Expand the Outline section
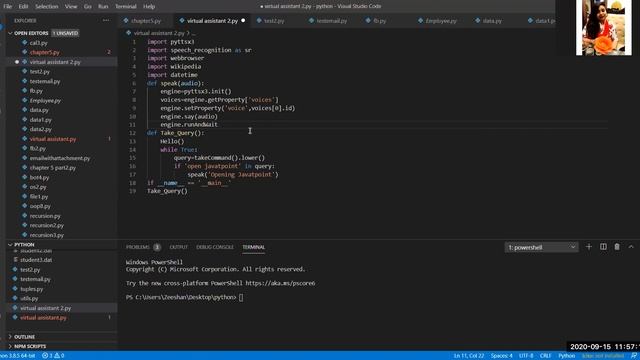This screenshot has width=640, height=360. pos(24,337)
